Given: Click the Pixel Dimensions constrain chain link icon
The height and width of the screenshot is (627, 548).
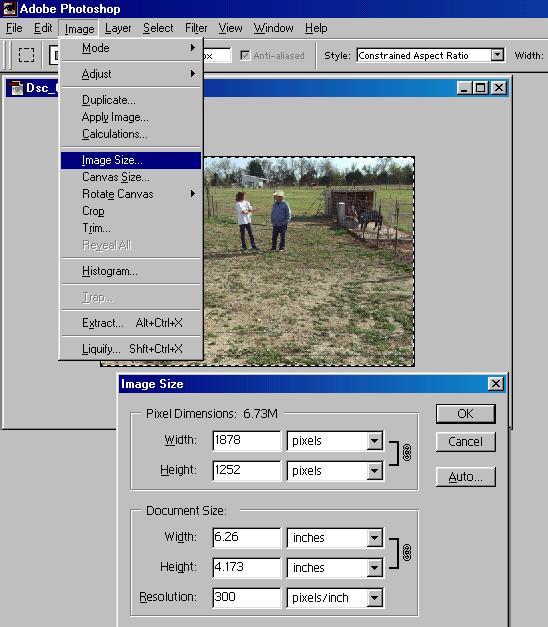Looking at the screenshot, I should (407, 453).
